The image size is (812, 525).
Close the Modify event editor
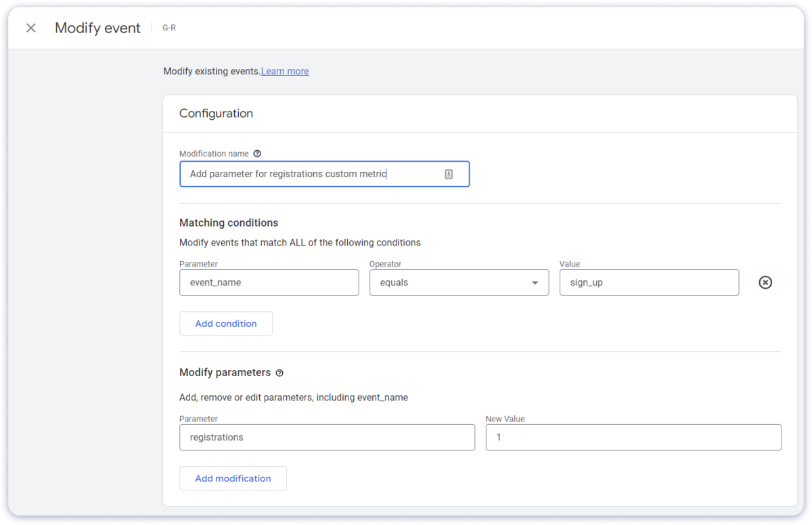click(30, 28)
